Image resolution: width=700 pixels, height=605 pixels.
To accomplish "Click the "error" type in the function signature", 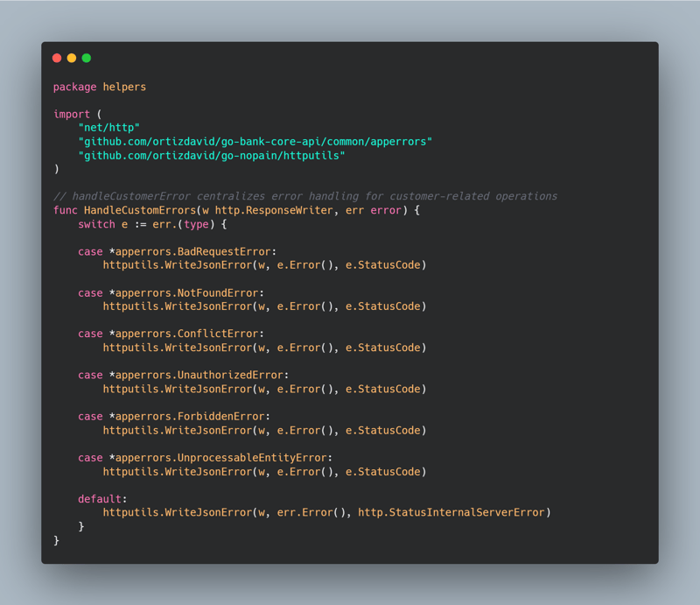I will (x=386, y=210).
